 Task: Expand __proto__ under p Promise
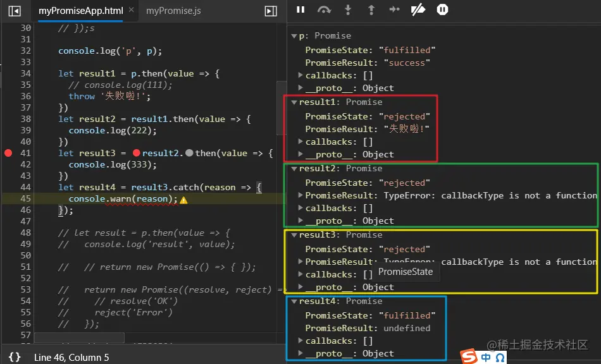pyautogui.click(x=300, y=88)
